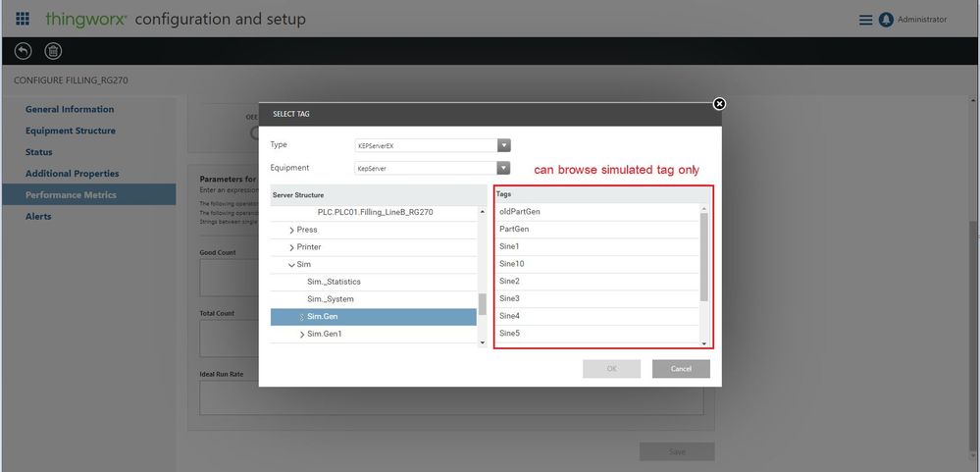Image resolution: width=980 pixels, height=472 pixels.
Task: Select the Sine3 tag
Action: tap(596, 299)
